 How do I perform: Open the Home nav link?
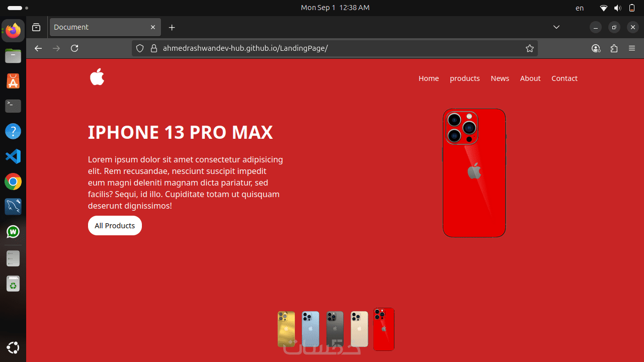click(429, 78)
